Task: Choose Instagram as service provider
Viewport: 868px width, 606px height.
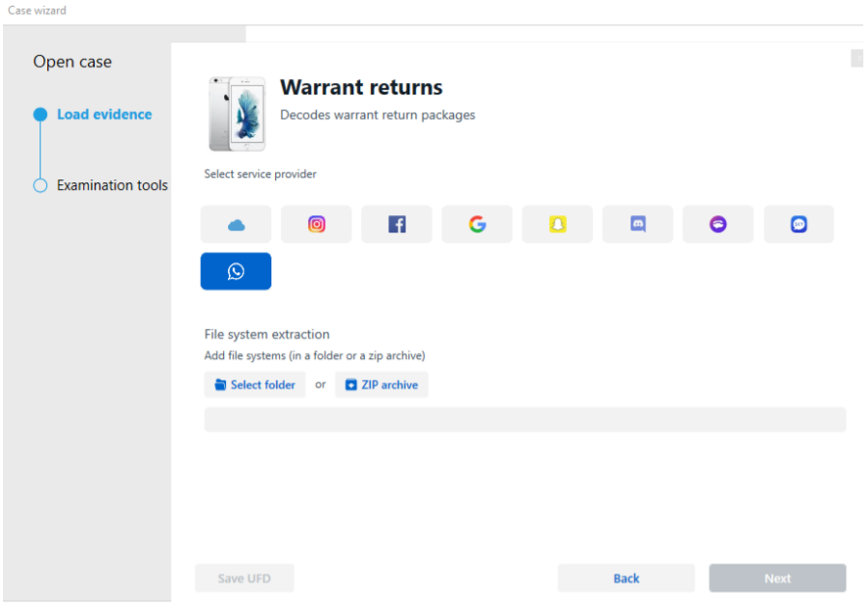Action: [x=316, y=224]
